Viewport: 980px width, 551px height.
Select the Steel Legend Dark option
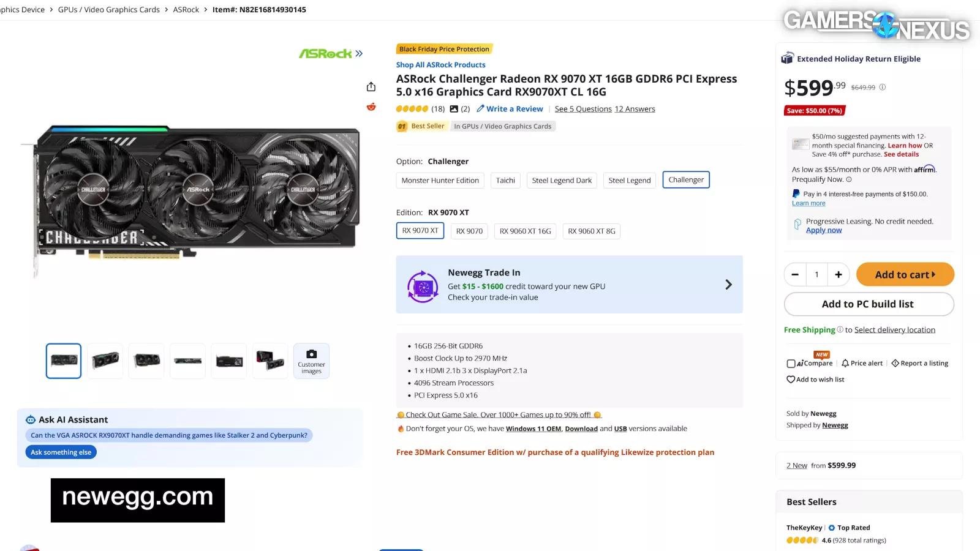click(x=562, y=180)
